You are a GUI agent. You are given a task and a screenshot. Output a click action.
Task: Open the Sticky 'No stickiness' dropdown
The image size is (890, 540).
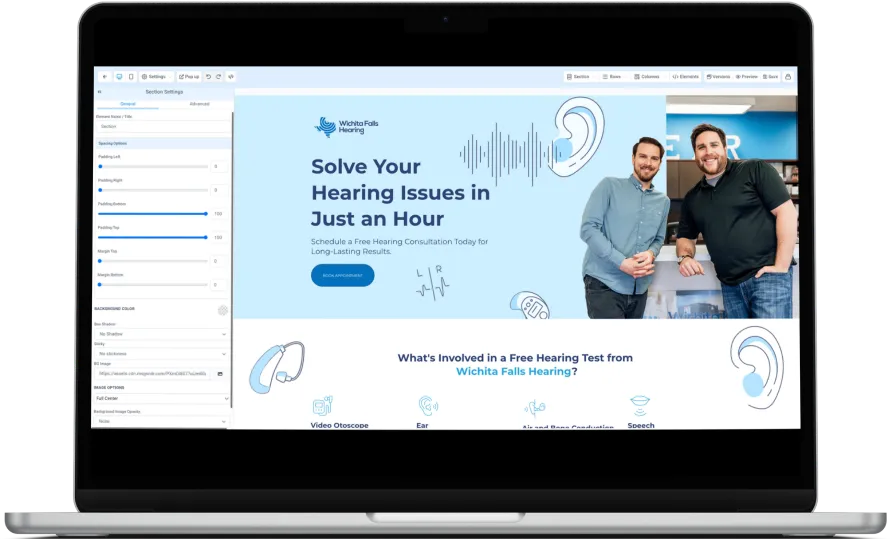click(x=162, y=354)
